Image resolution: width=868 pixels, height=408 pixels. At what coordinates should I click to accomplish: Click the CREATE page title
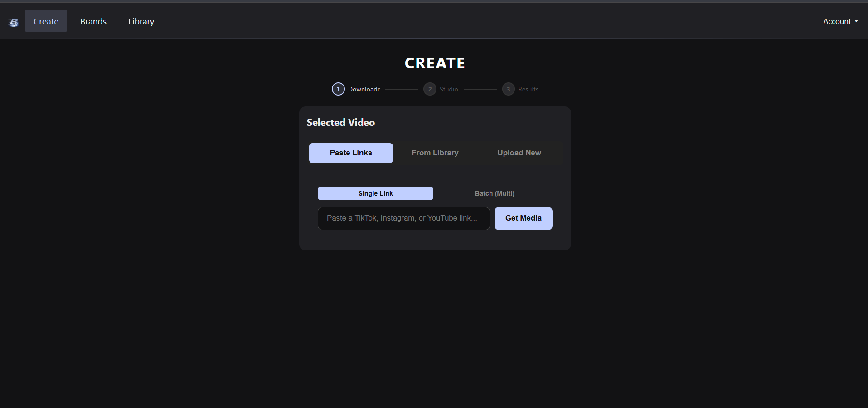tap(435, 63)
